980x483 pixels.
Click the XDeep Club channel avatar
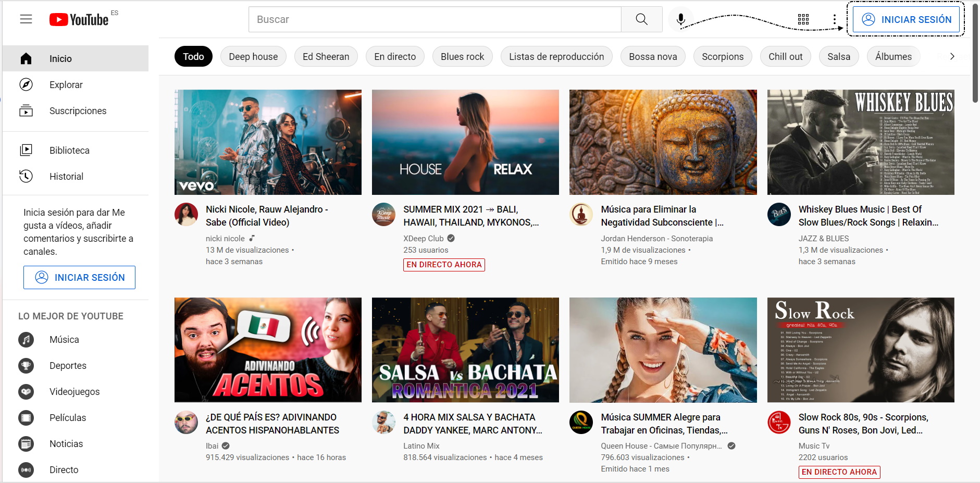(x=383, y=214)
